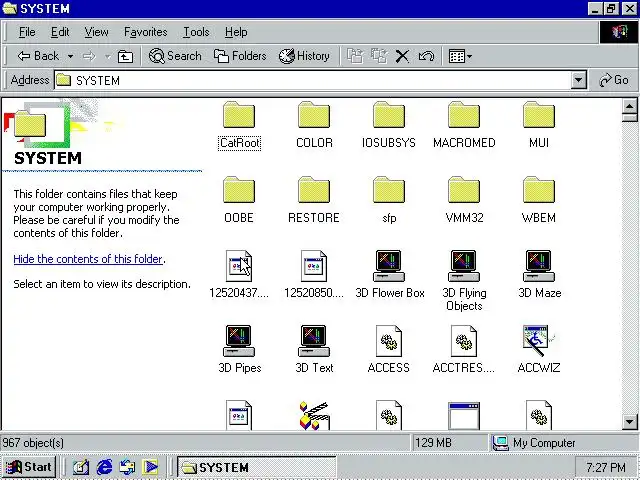Click the Show Desktop quick launch icon
The image size is (640, 480).
80,467
